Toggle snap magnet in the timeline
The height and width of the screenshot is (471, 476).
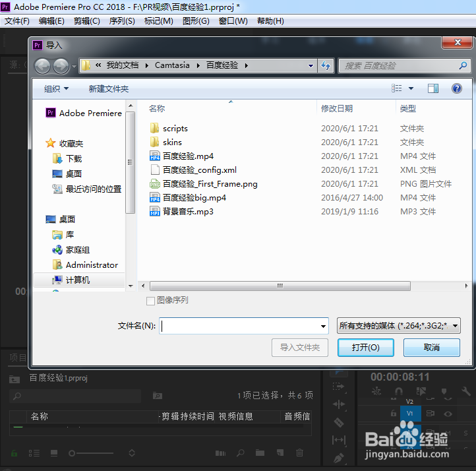click(x=399, y=391)
